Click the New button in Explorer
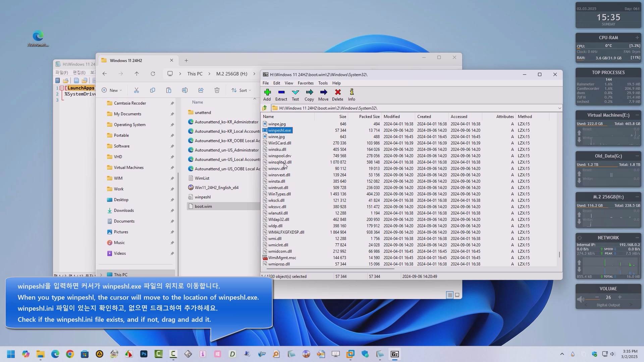This screenshot has width=644, height=362. [112, 90]
